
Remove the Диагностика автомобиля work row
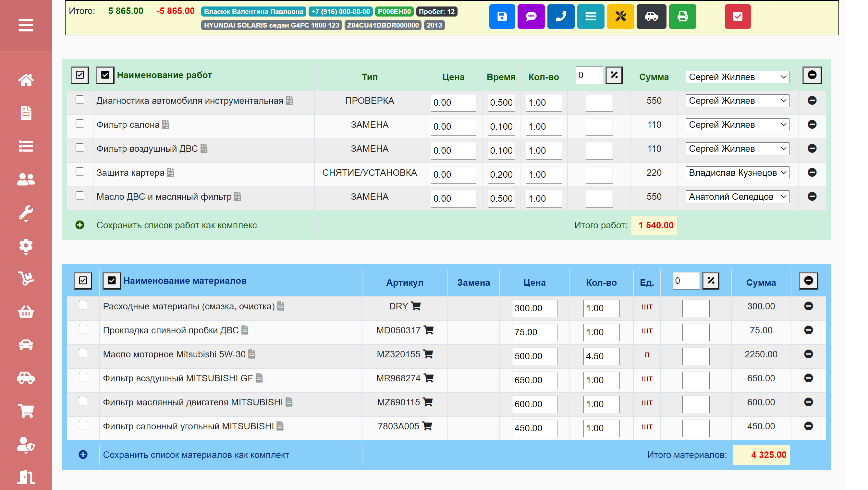pos(812,100)
